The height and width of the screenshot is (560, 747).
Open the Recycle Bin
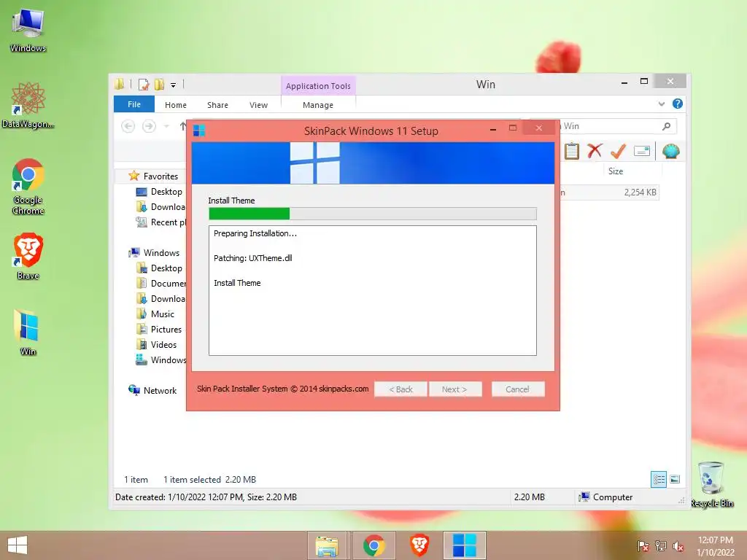point(711,484)
